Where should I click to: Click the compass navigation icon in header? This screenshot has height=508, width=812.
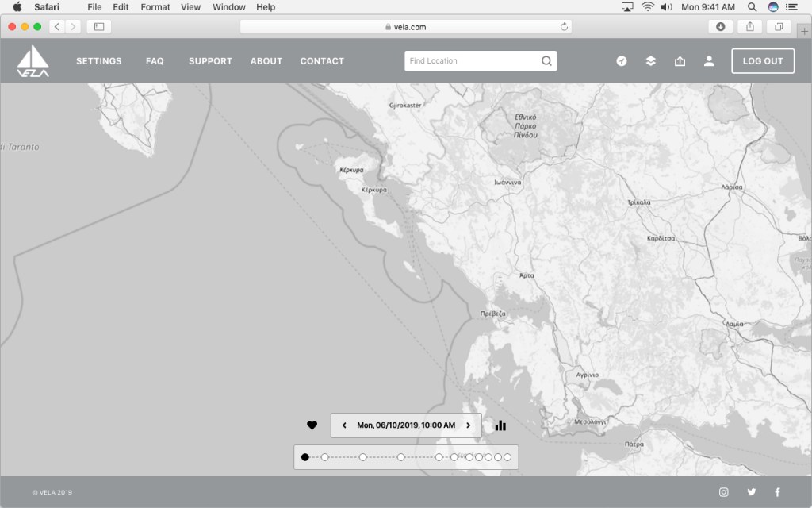point(622,61)
